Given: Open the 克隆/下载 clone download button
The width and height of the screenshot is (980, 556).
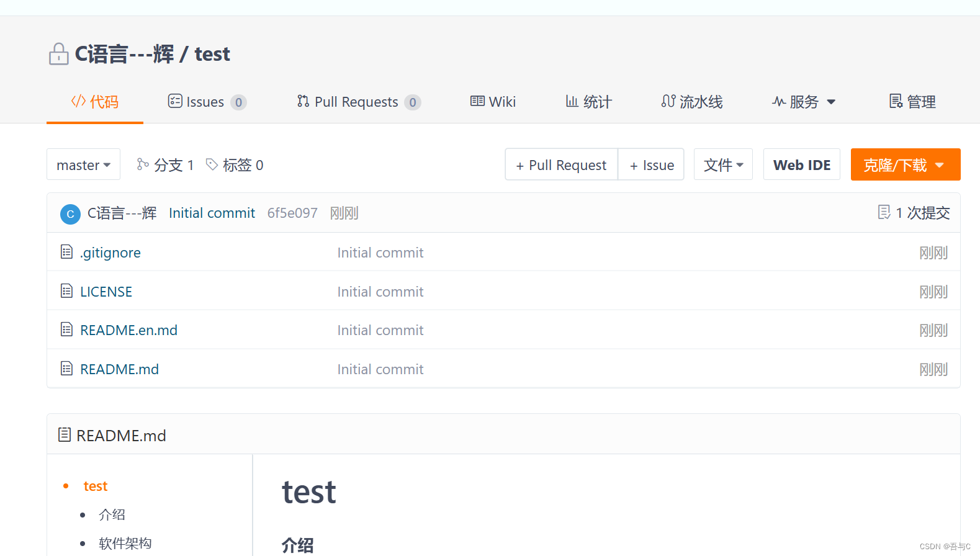Looking at the screenshot, I should tap(906, 164).
